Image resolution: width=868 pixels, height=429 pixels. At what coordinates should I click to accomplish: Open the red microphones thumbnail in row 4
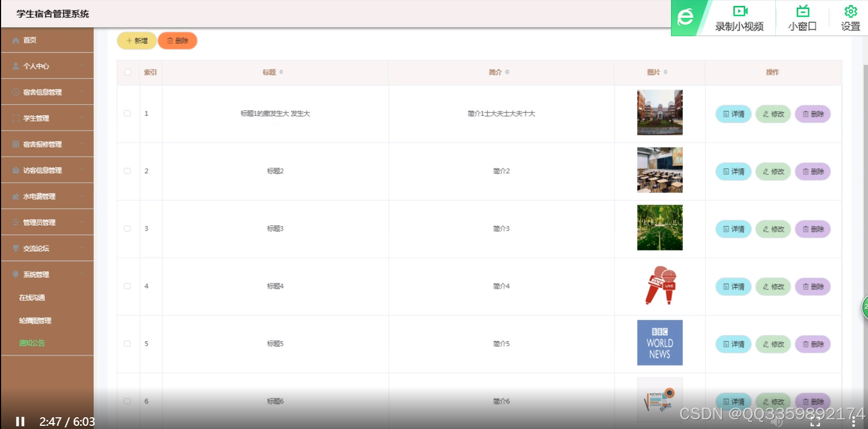660,285
